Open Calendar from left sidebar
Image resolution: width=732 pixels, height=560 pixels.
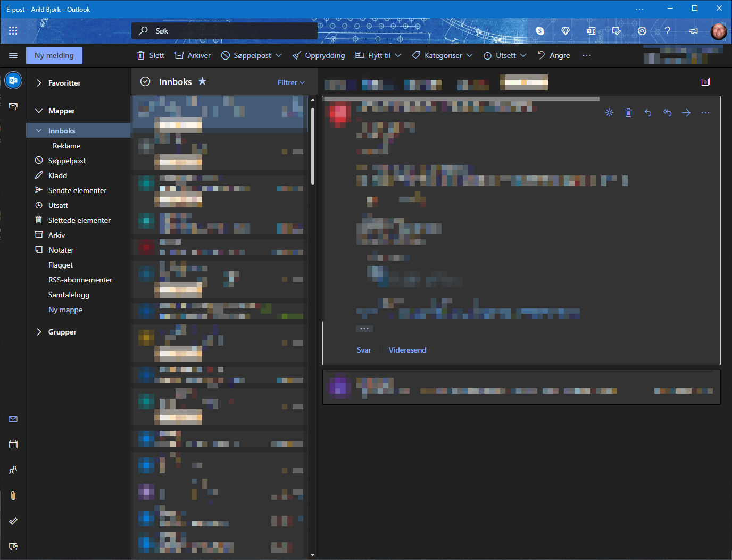pos(13,445)
